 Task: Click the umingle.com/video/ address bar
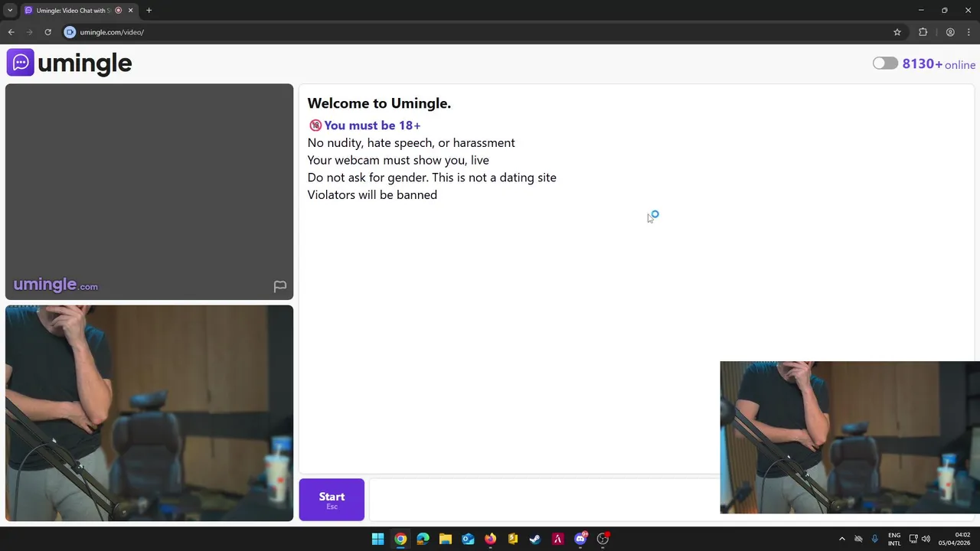(x=112, y=32)
